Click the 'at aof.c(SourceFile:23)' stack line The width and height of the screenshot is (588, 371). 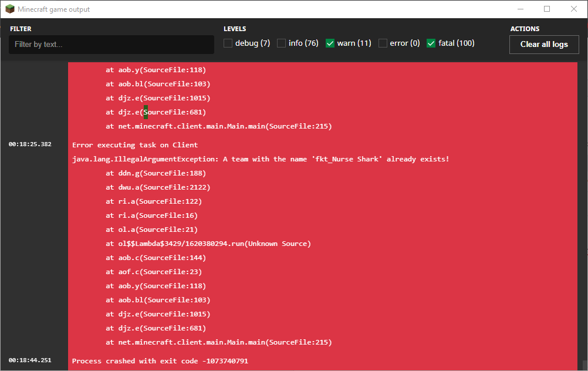tap(154, 272)
